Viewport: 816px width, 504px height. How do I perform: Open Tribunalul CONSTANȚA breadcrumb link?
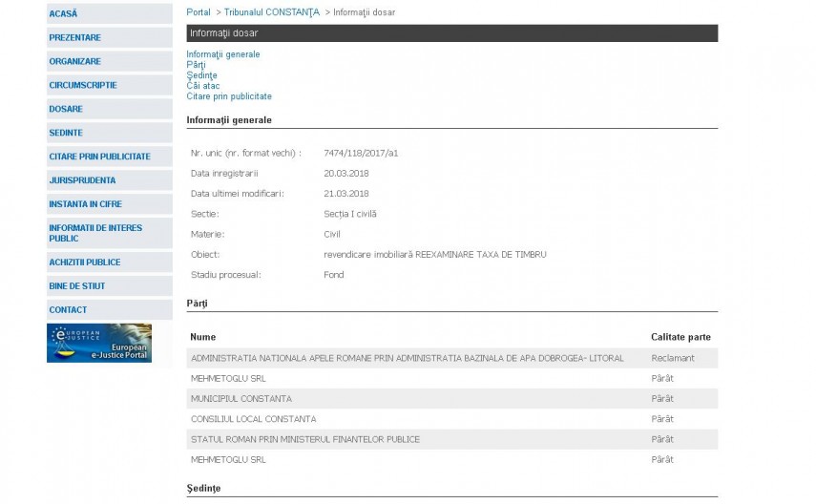tap(271, 12)
